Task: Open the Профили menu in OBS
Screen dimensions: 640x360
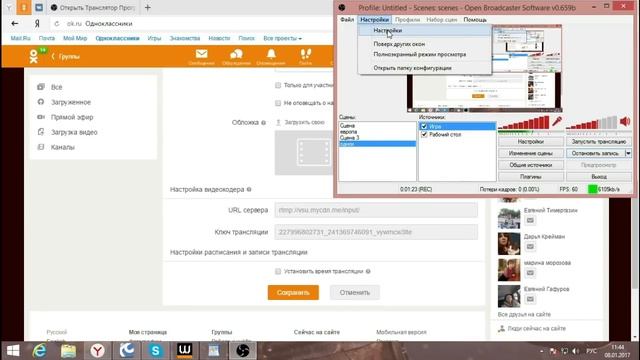Action: point(407,20)
